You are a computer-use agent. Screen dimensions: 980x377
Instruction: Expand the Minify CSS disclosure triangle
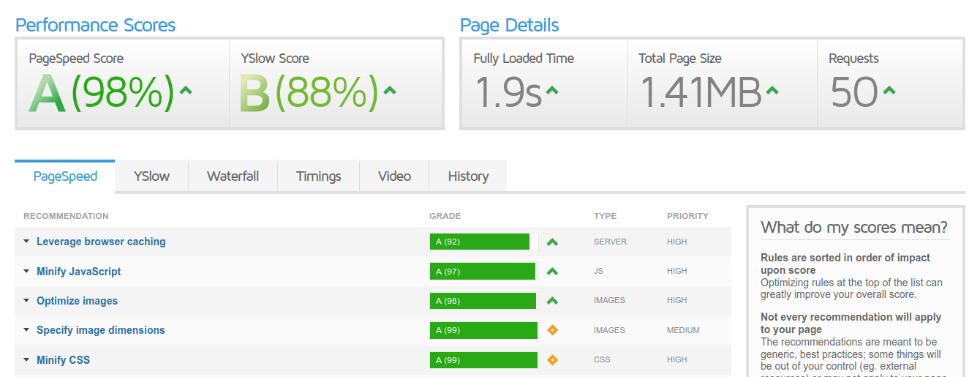(x=26, y=360)
